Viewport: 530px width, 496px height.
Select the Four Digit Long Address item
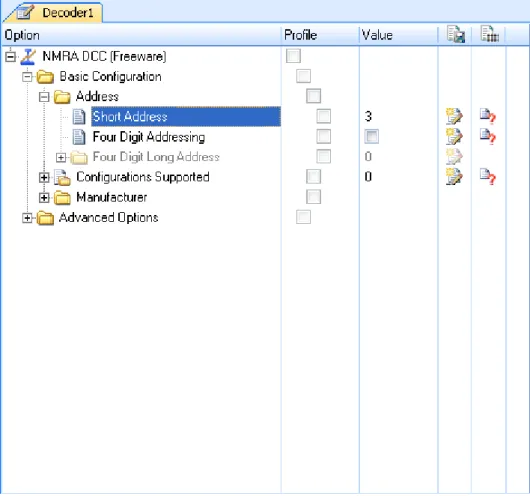point(156,157)
